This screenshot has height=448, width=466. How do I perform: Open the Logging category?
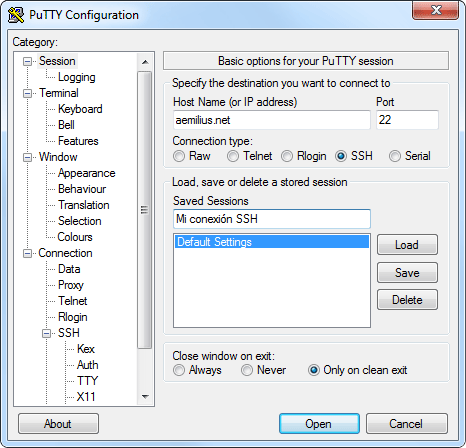coord(77,77)
